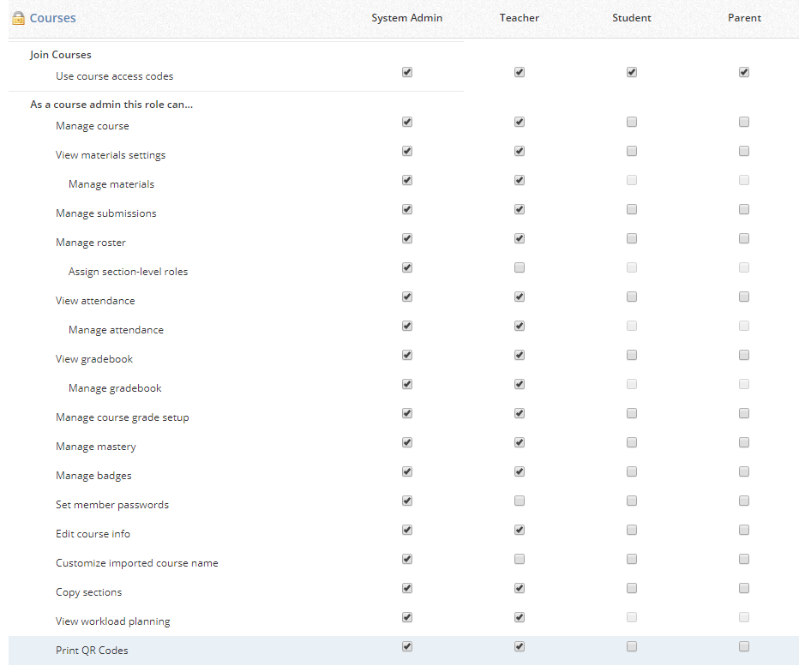Enable Manage course for Student

pyautogui.click(x=632, y=123)
